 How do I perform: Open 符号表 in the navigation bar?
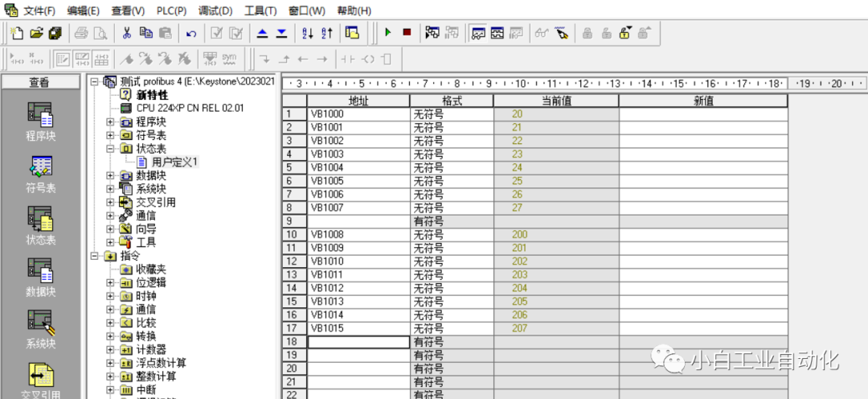[40, 174]
